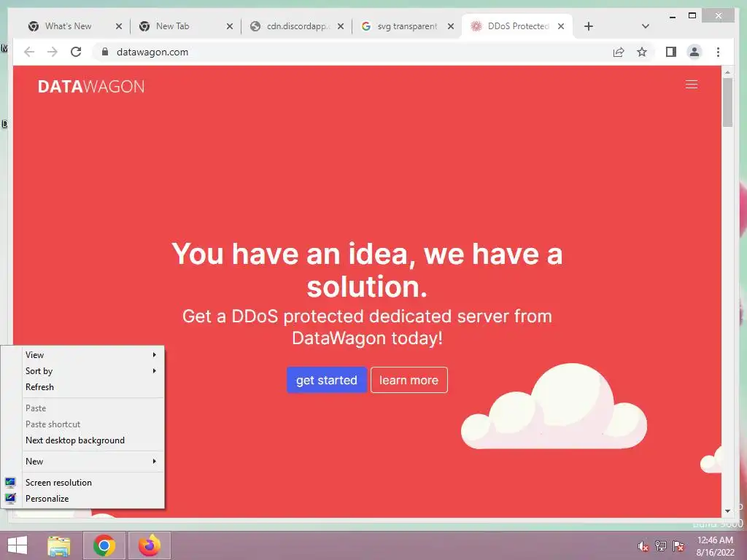Click the scrollbar down arrow

click(x=727, y=511)
